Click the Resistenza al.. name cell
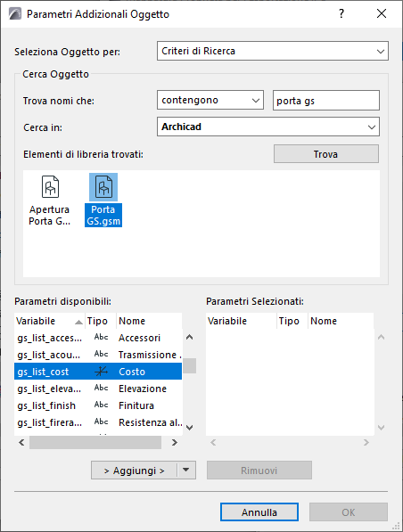The height and width of the screenshot is (532, 403). click(x=151, y=422)
